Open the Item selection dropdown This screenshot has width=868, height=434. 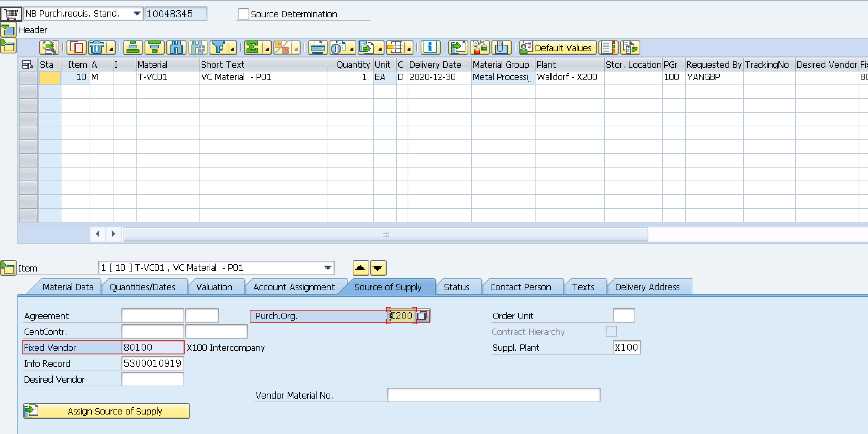click(x=327, y=268)
